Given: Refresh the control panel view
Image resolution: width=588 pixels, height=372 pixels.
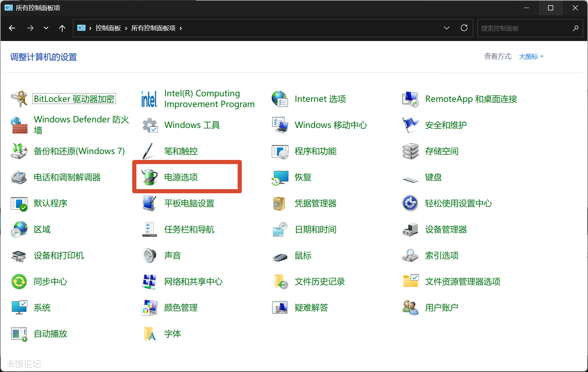Looking at the screenshot, I should tap(464, 28).
